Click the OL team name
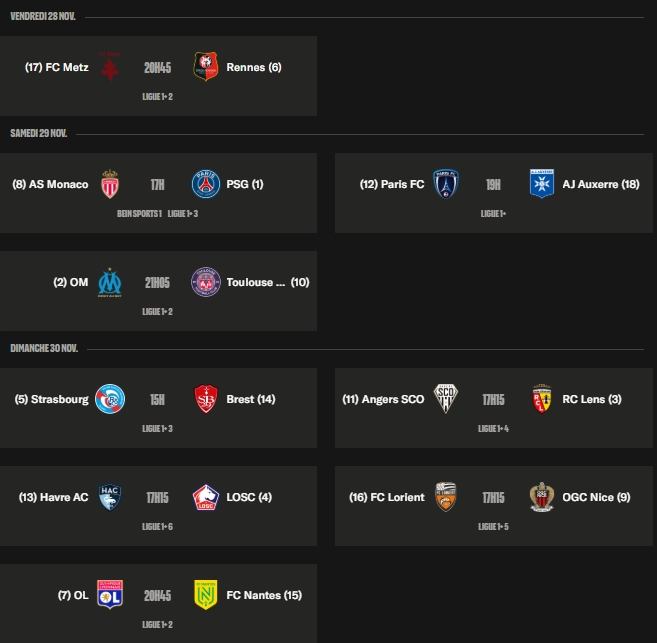The width and height of the screenshot is (657, 643). [x=81, y=595]
